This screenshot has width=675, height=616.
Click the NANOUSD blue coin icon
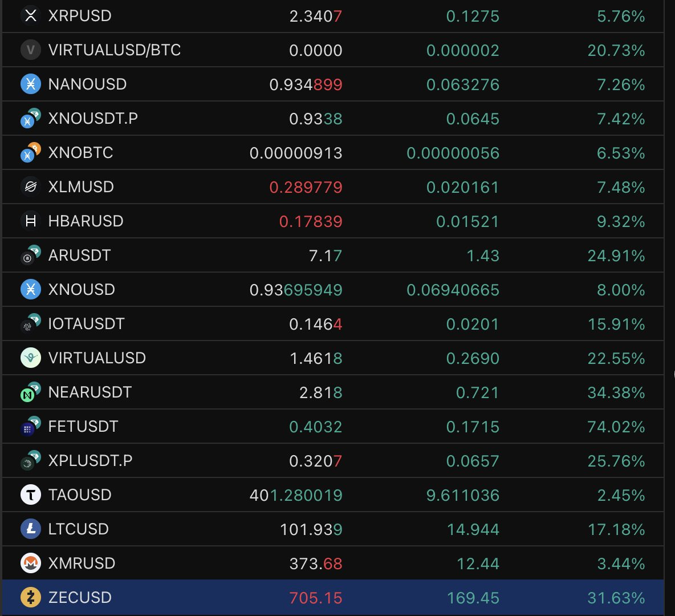tap(31, 84)
